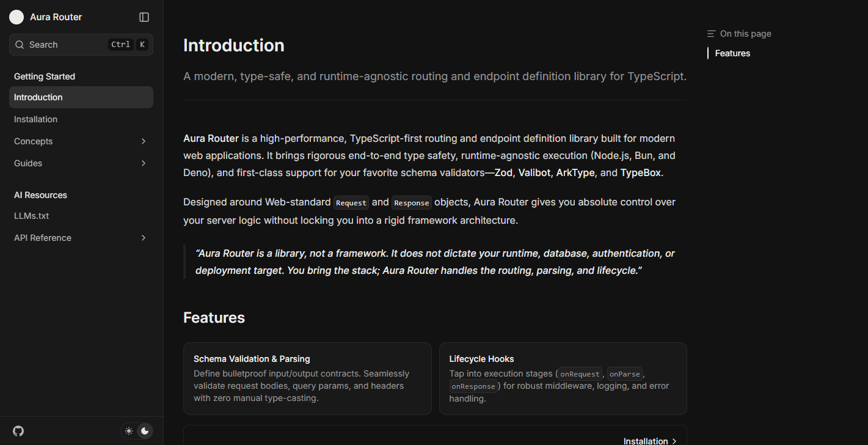The height and width of the screenshot is (445, 868).
Task: Click the On this page list icon
Action: pos(711,34)
